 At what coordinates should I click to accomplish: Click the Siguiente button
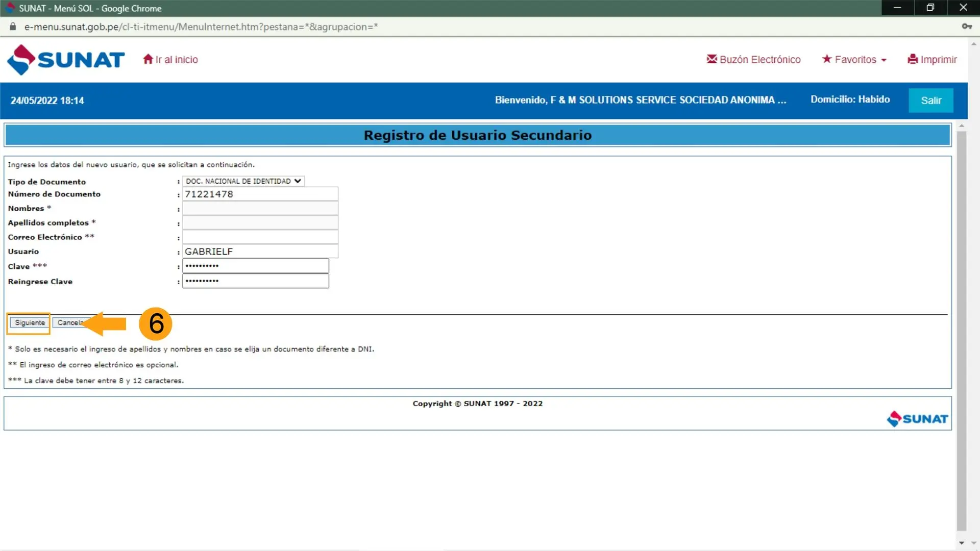tap(30, 323)
